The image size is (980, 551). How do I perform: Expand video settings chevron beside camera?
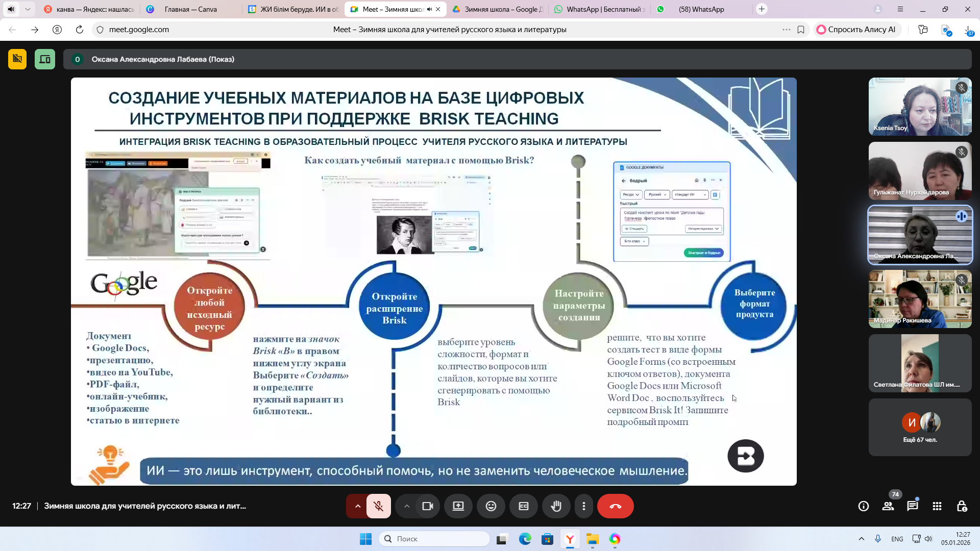(407, 506)
